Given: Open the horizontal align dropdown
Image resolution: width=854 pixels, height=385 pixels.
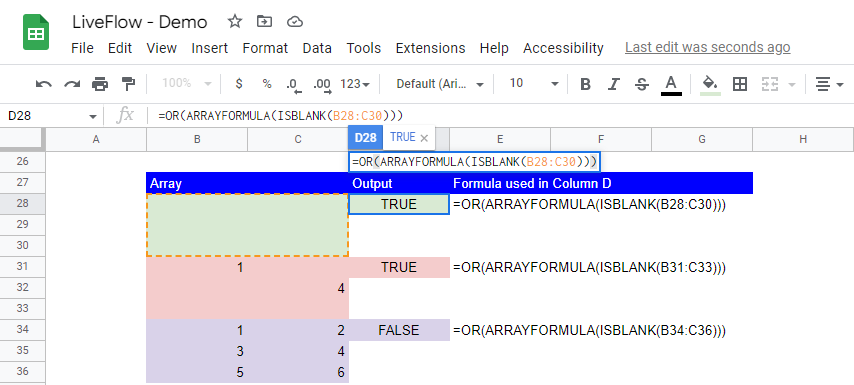Looking at the screenshot, I should (x=829, y=84).
